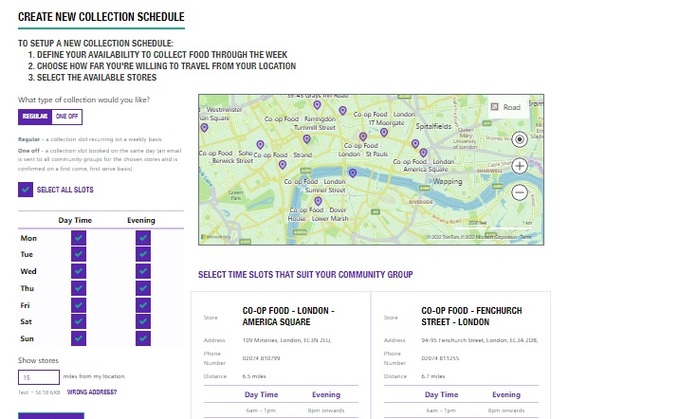Click the Day Time column header in availability table
The width and height of the screenshot is (679, 419).
(x=75, y=220)
